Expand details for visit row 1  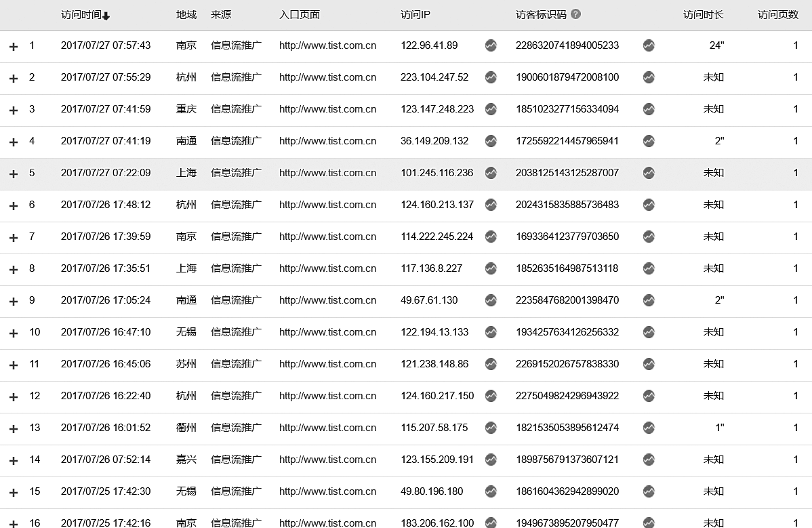point(14,47)
